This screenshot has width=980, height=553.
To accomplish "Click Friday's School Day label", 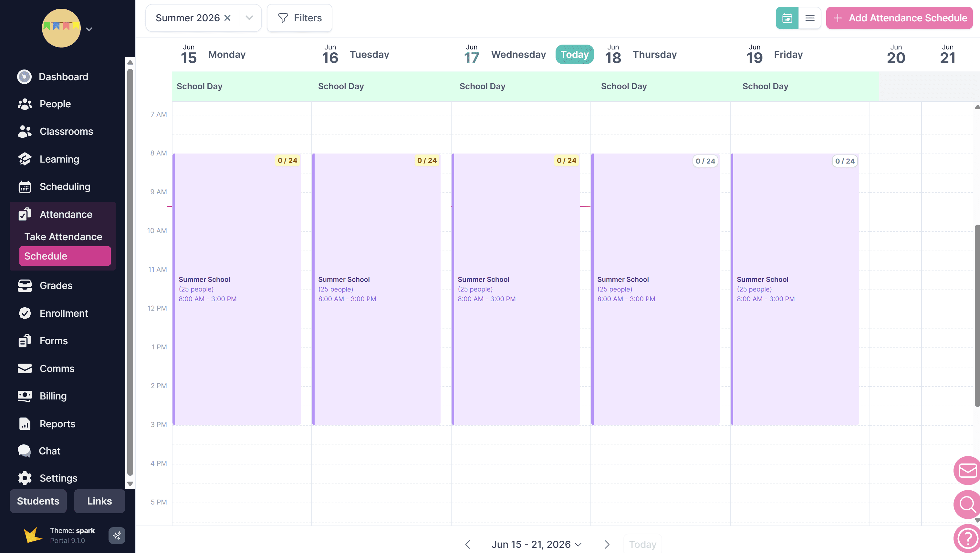I will 765,86.
